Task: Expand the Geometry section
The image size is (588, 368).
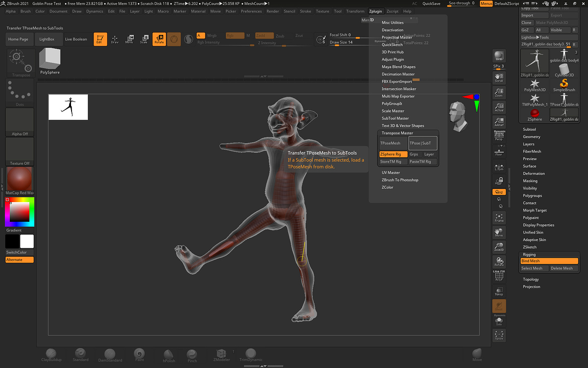Action: 531,137
